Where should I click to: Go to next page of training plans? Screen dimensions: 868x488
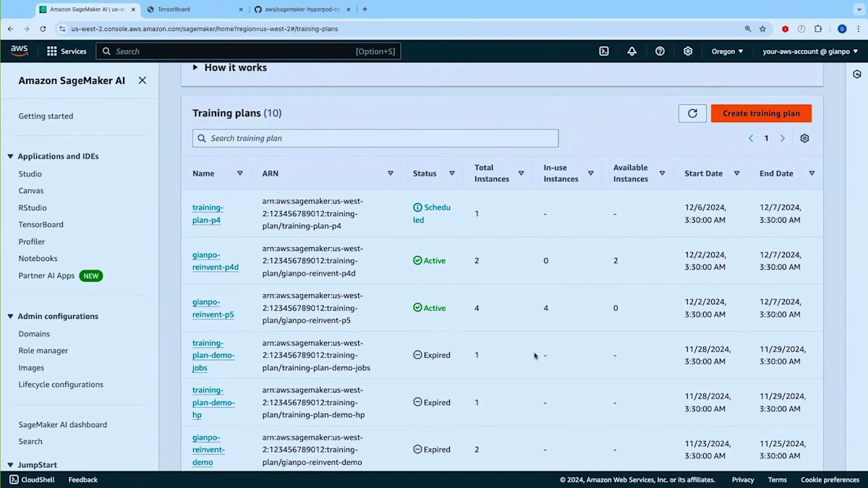783,138
